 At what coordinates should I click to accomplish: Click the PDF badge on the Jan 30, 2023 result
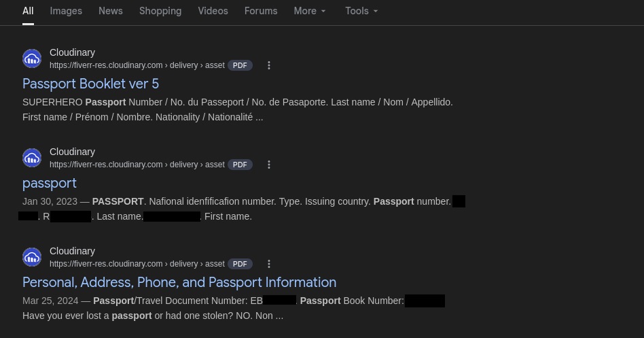(240, 165)
